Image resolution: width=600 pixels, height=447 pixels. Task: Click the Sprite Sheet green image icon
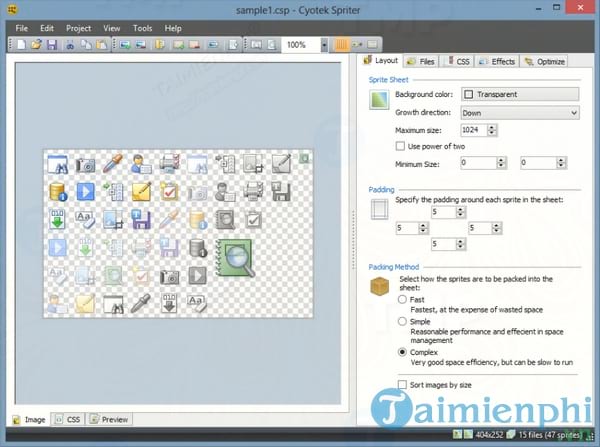(x=379, y=100)
